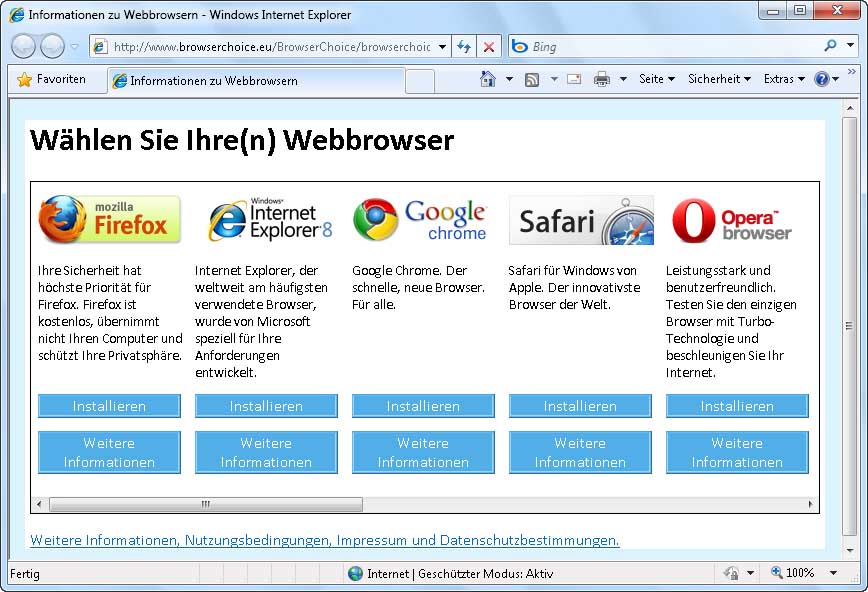Click Installieren under Firefox

109,406
